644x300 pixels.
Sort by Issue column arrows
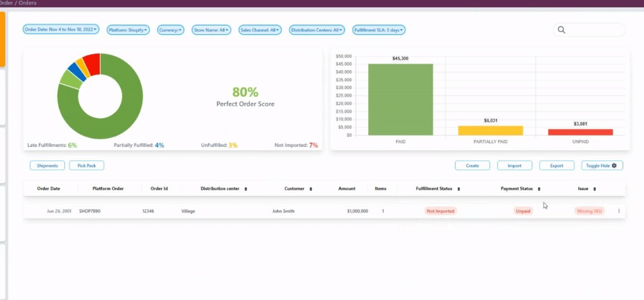click(594, 189)
